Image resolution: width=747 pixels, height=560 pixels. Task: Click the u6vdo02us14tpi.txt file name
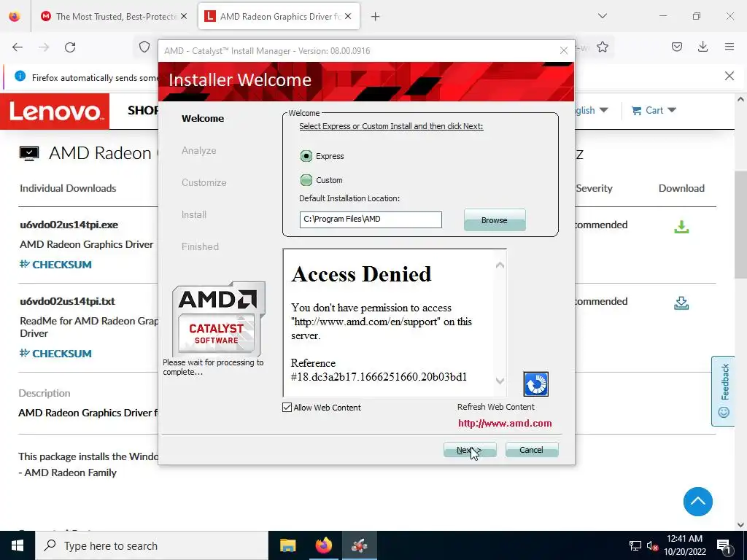[x=67, y=301]
